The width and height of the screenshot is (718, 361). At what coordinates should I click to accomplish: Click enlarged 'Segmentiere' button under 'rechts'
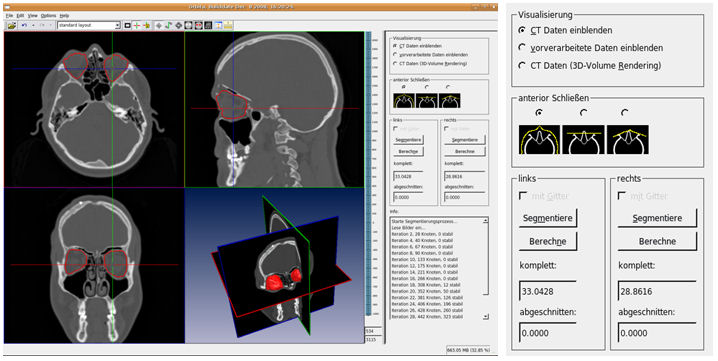(657, 218)
